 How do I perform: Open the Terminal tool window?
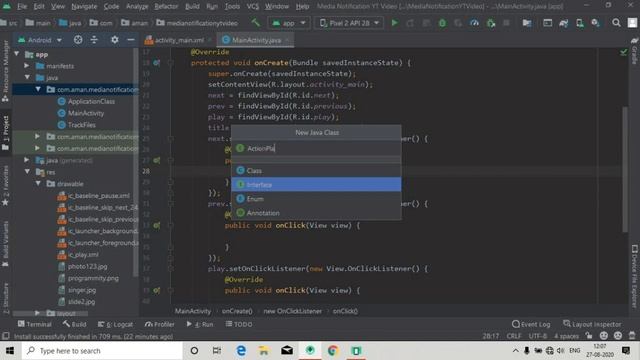tap(34, 324)
